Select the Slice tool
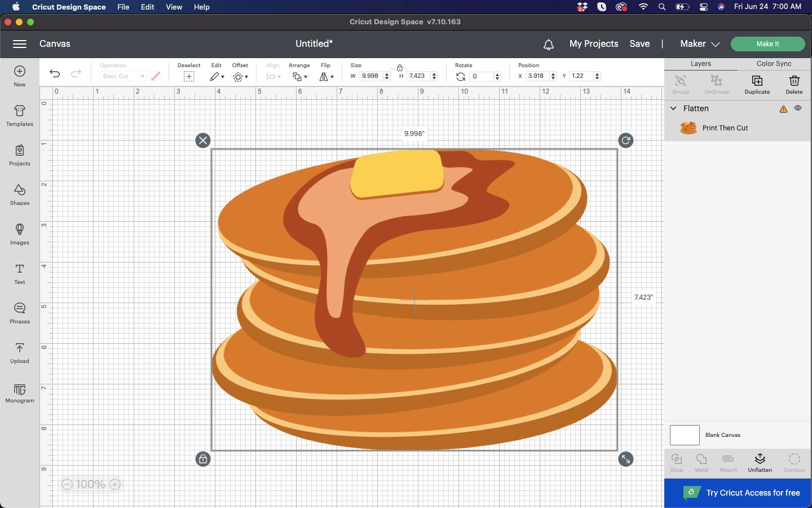 [676, 462]
